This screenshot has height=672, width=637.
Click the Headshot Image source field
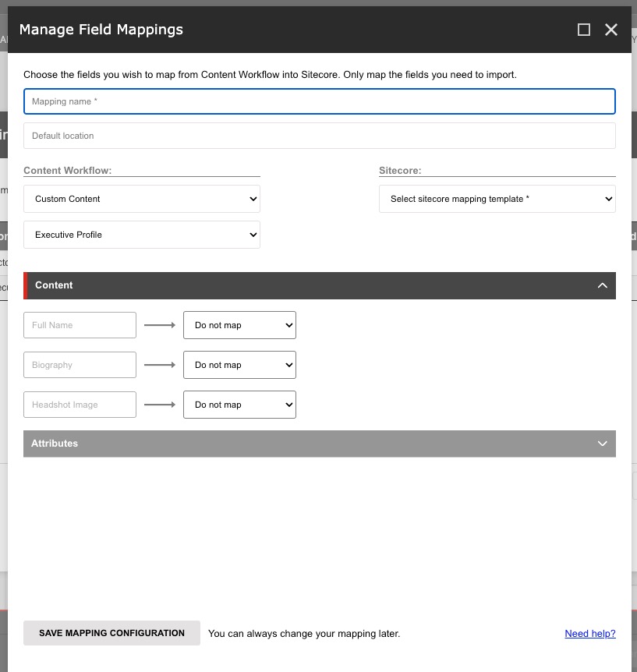click(80, 405)
